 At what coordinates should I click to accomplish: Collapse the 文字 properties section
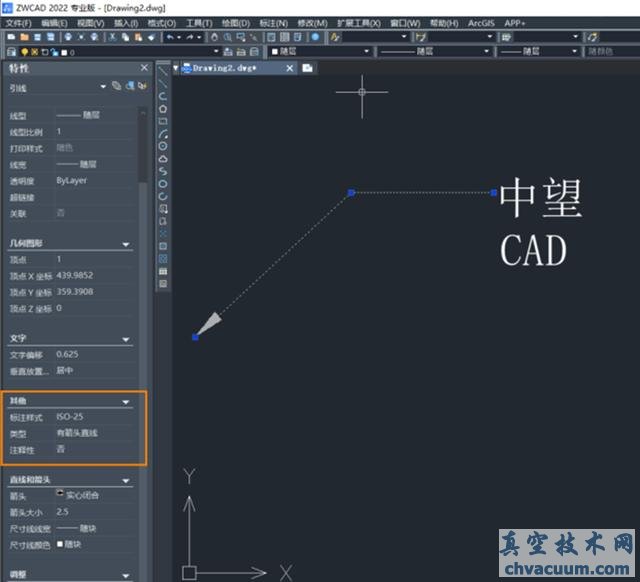pos(126,339)
